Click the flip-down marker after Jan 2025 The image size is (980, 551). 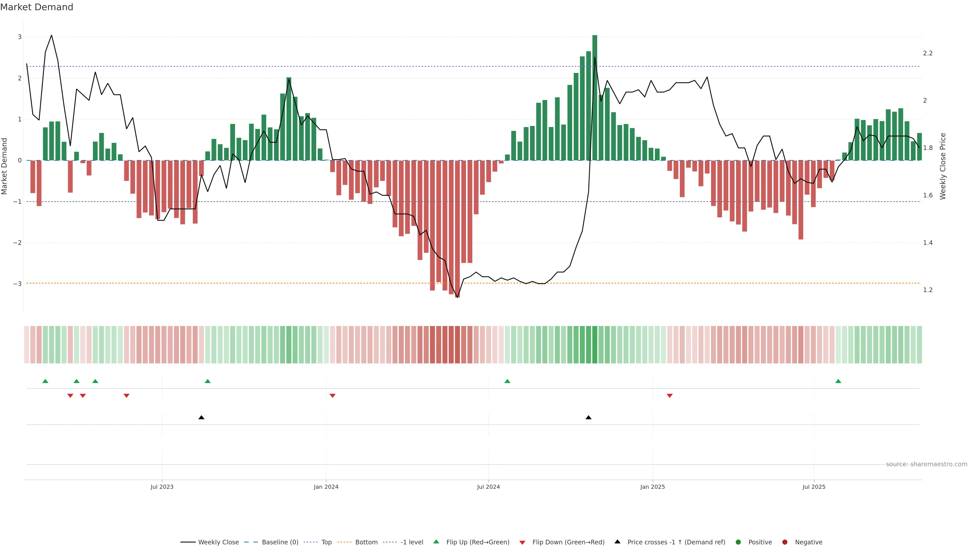[x=670, y=396]
